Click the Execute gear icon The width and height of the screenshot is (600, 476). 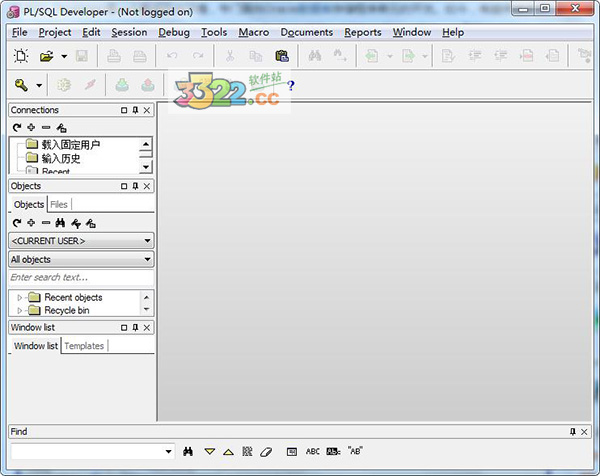64,85
